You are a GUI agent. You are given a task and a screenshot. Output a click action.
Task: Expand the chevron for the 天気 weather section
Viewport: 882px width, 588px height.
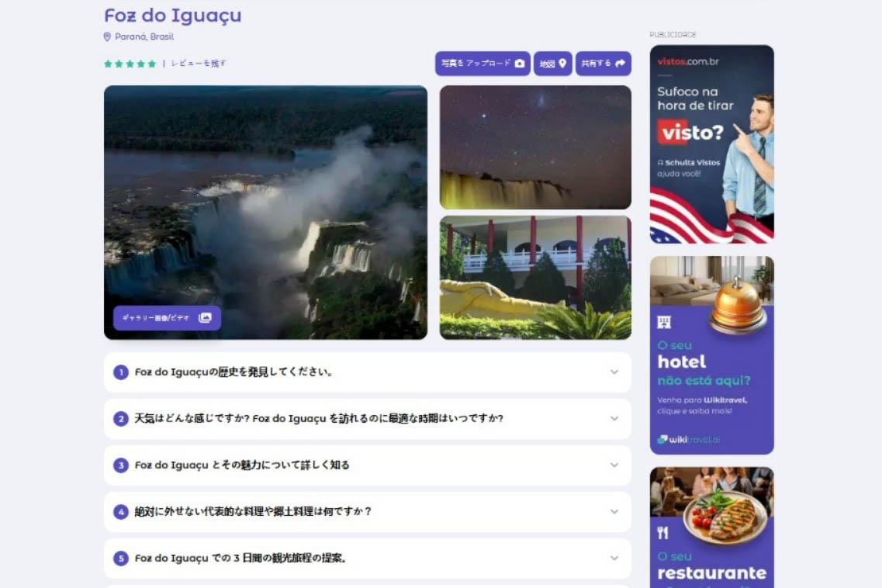pyautogui.click(x=614, y=419)
